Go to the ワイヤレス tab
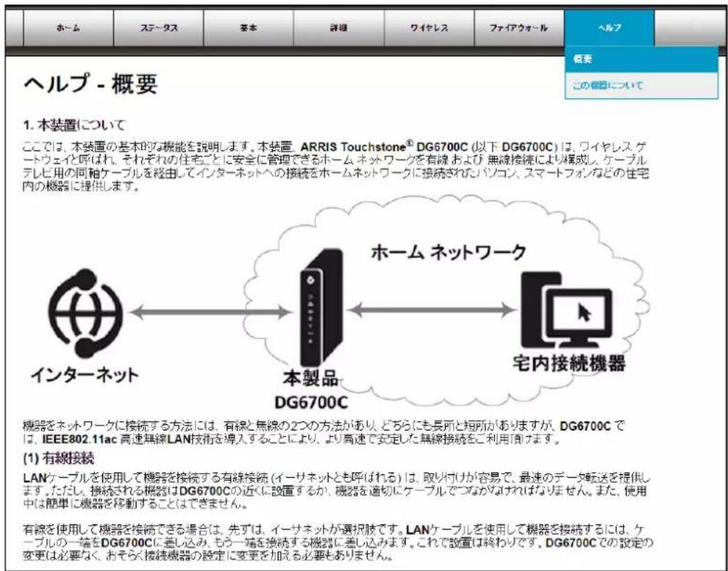This screenshot has width=728, height=571. coord(429,29)
